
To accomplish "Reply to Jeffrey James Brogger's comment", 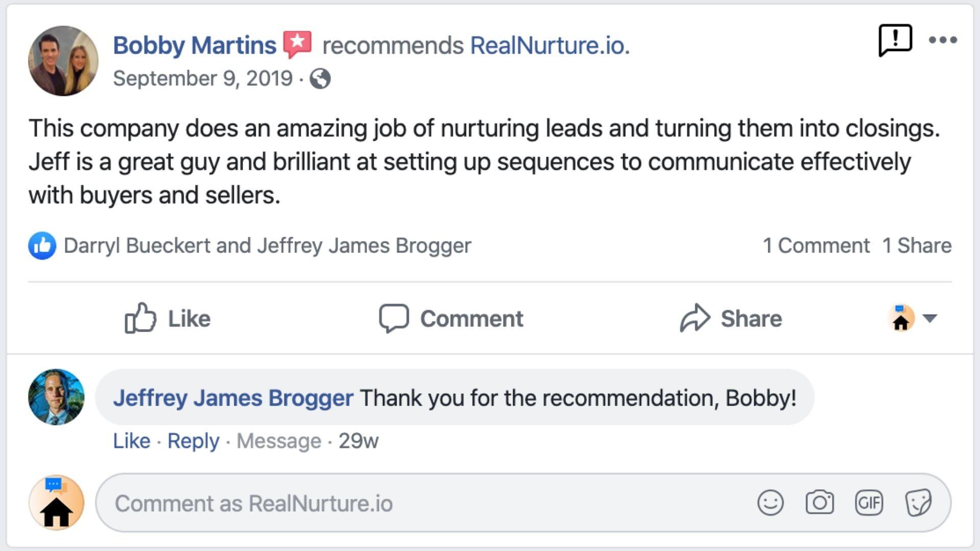I will [x=193, y=441].
